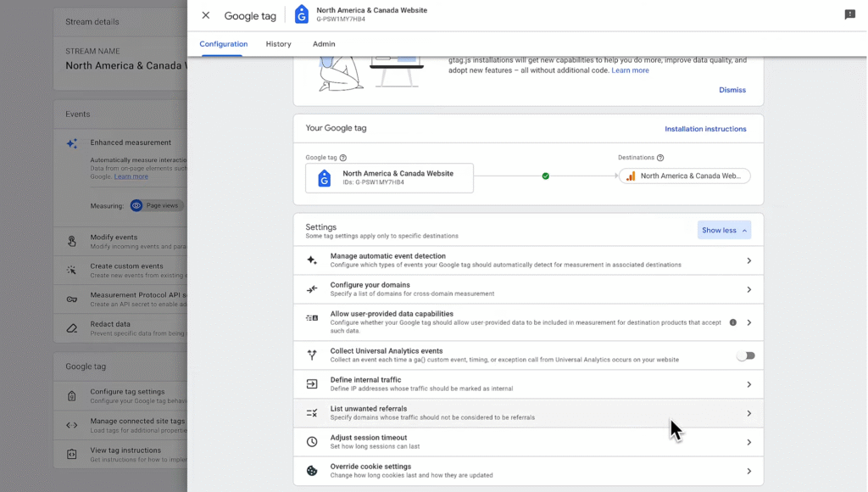
Task: Expand Define internal traffic chevron
Action: point(749,384)
